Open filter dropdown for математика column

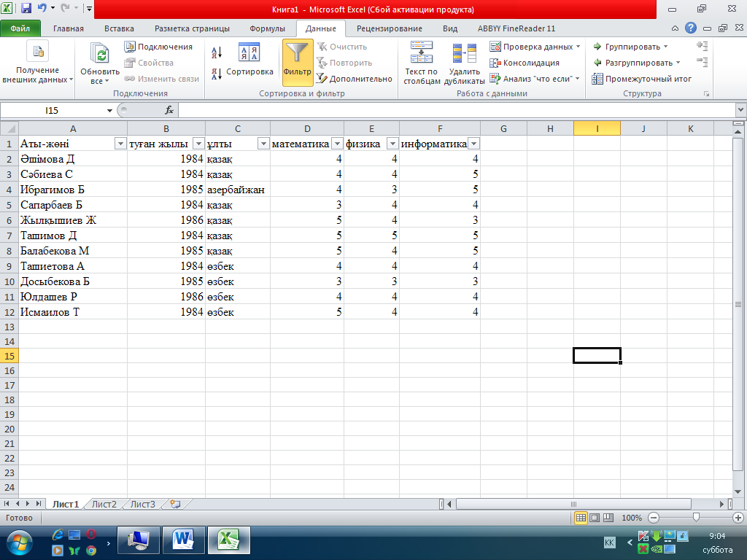337,144
